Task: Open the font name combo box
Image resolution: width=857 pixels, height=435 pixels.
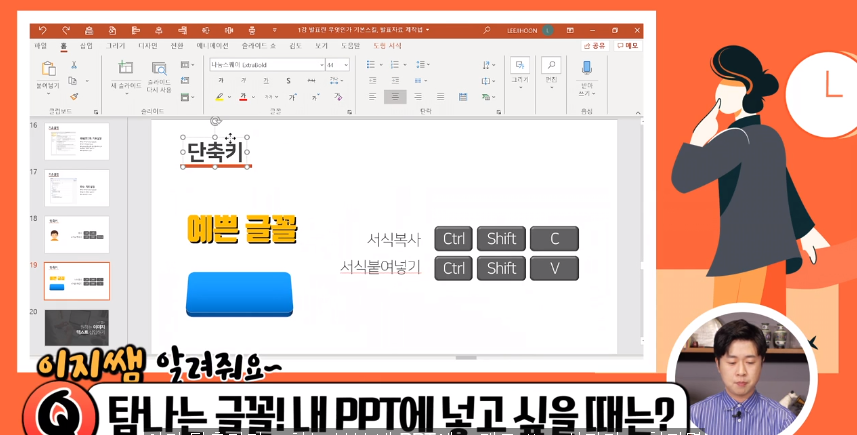Action: (267, 65)
